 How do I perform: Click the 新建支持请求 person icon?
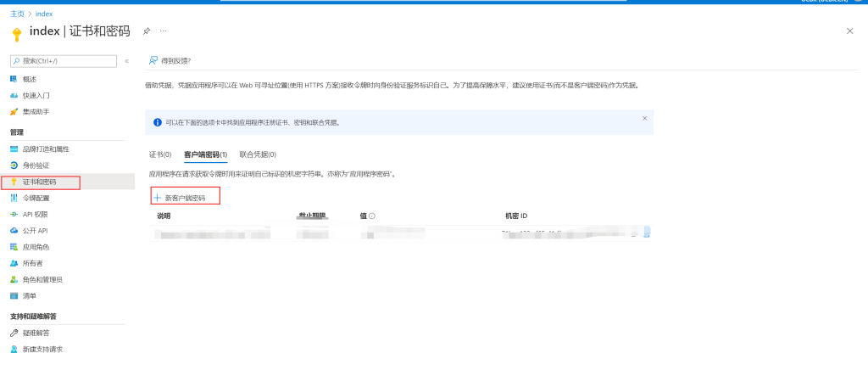point(14,350)
